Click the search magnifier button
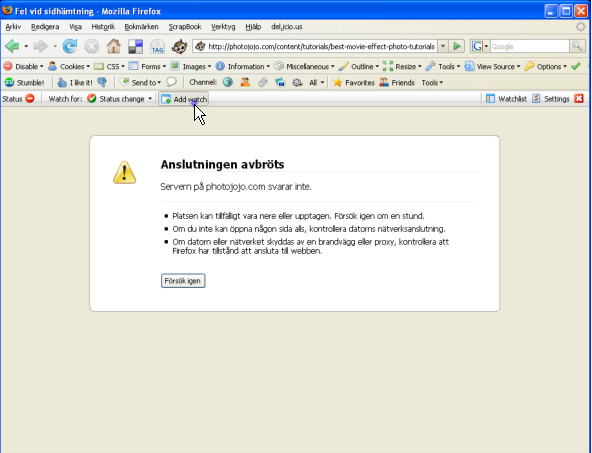592x453 pixels. pos(577,46)
